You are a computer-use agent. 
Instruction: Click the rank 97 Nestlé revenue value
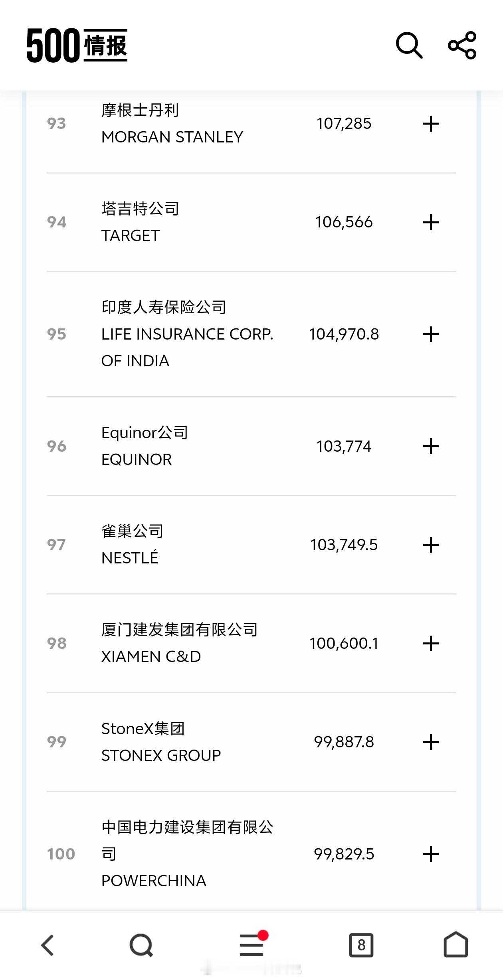point(344,545)
